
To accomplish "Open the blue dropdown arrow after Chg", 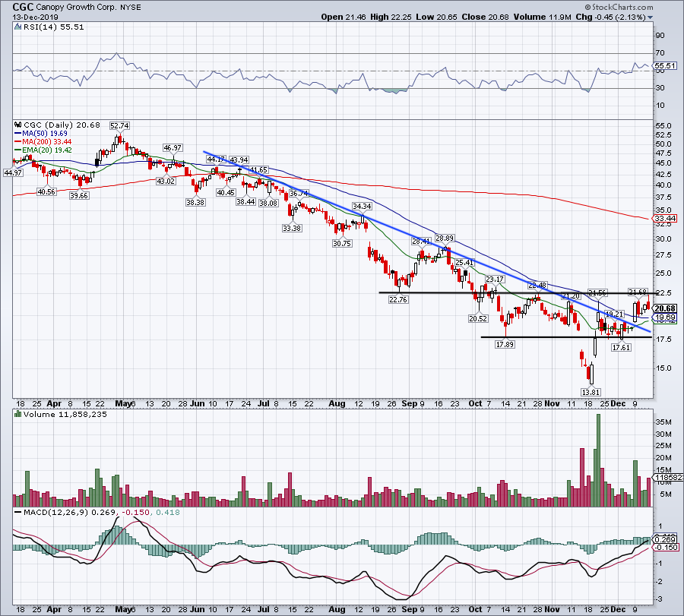I will tap(651, 17).
